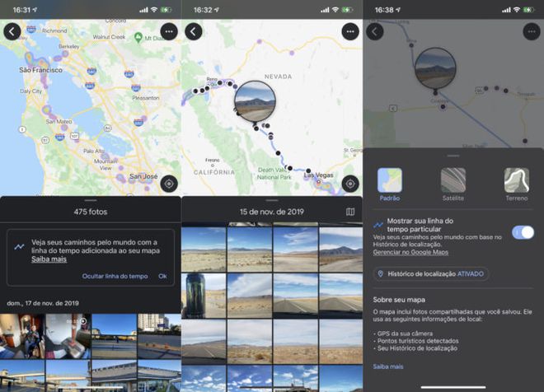Viewport: 544px width, 392px height.
Task: Open Gerenciar no Google Maps link
Action: tap(410, 252)
